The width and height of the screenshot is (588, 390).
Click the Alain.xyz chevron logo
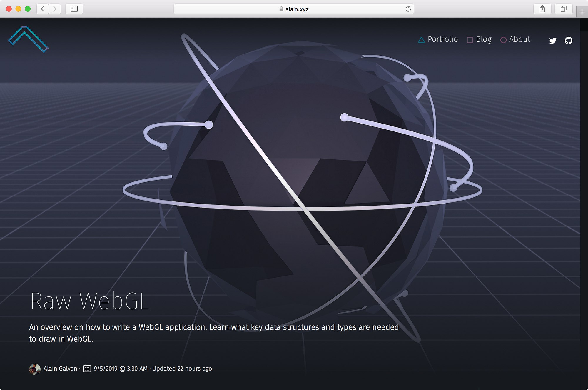coord(28,39)
